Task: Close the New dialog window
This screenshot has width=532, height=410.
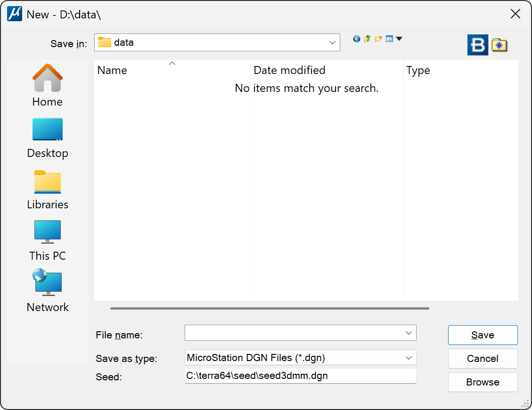Action: tap(516, 14)
